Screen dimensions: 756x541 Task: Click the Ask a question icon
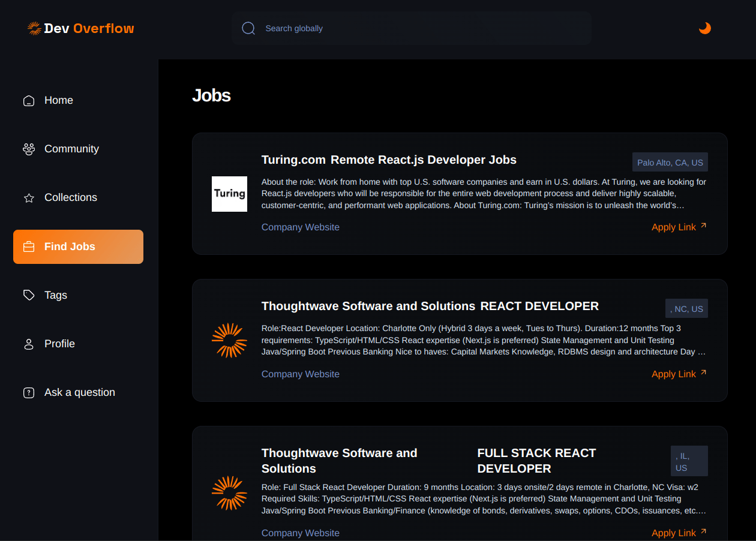(x=29, y=393)
